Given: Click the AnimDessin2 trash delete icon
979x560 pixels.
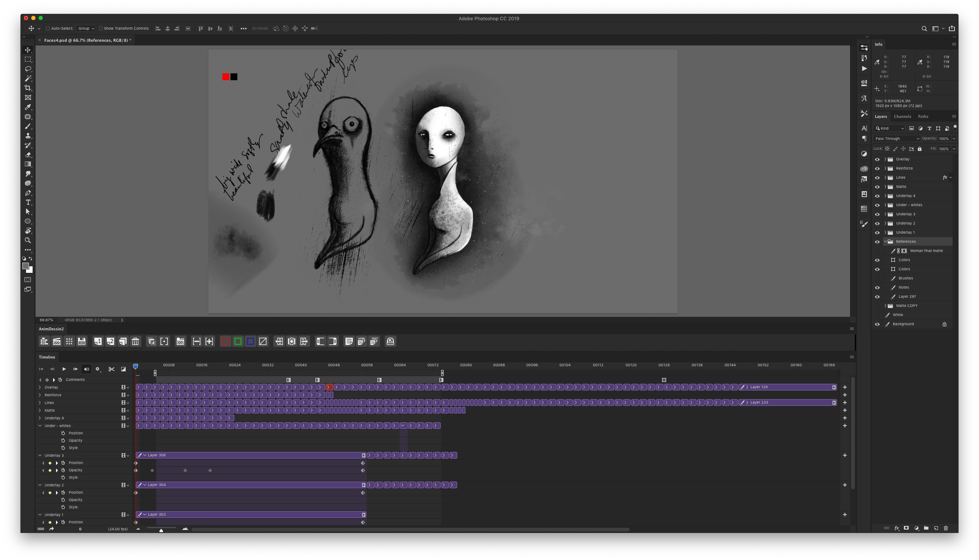Looking at the screenshot, I should [136, 341].
